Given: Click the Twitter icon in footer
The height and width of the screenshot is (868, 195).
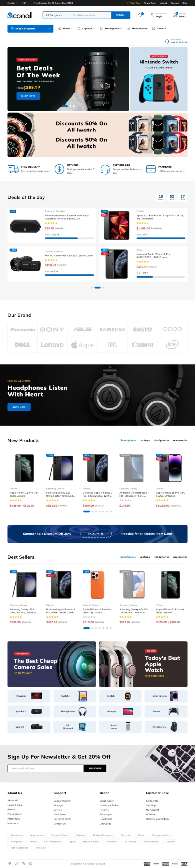Looking at the screenshot, I should [16, 864].
